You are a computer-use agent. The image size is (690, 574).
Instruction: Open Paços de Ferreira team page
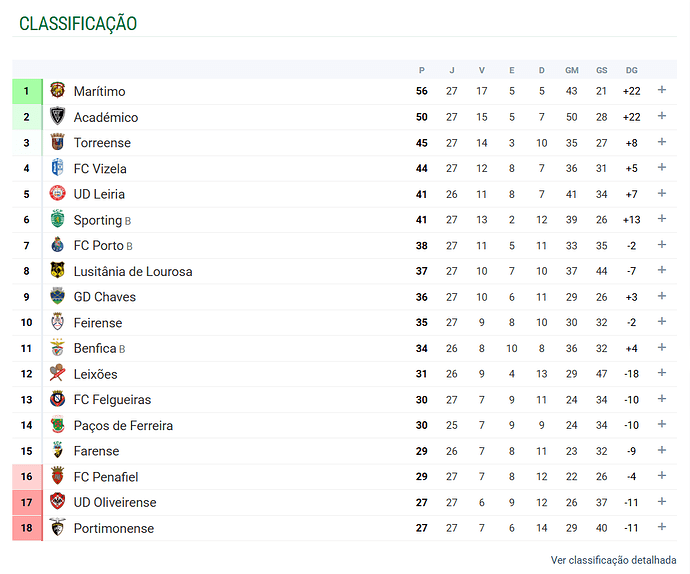[123, 426]
